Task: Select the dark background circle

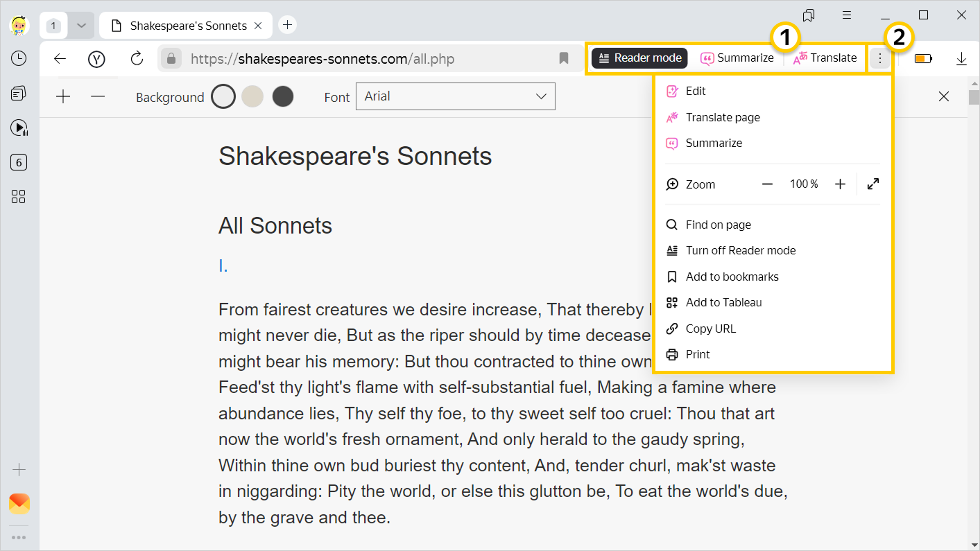Action: tap(283, 96)
